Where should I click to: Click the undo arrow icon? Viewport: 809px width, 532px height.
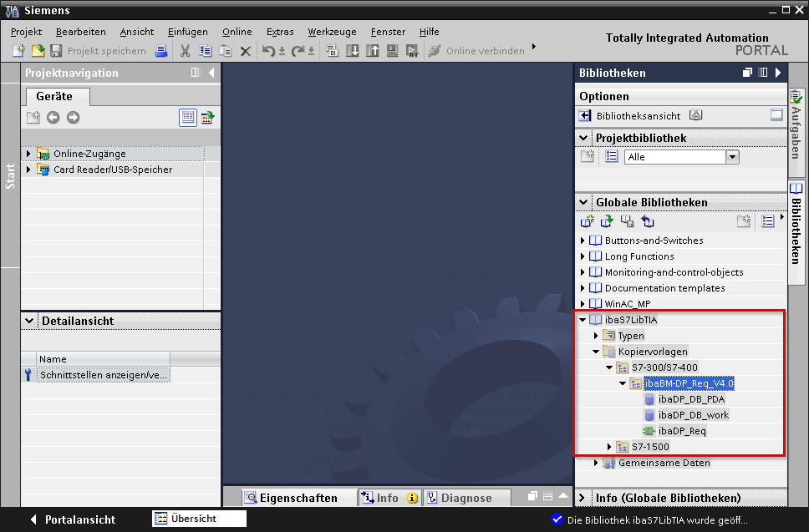click(x=268, y=50)
